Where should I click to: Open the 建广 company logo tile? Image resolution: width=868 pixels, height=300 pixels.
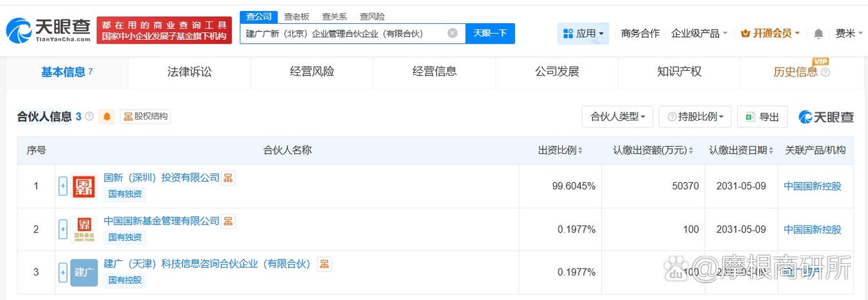84,272
